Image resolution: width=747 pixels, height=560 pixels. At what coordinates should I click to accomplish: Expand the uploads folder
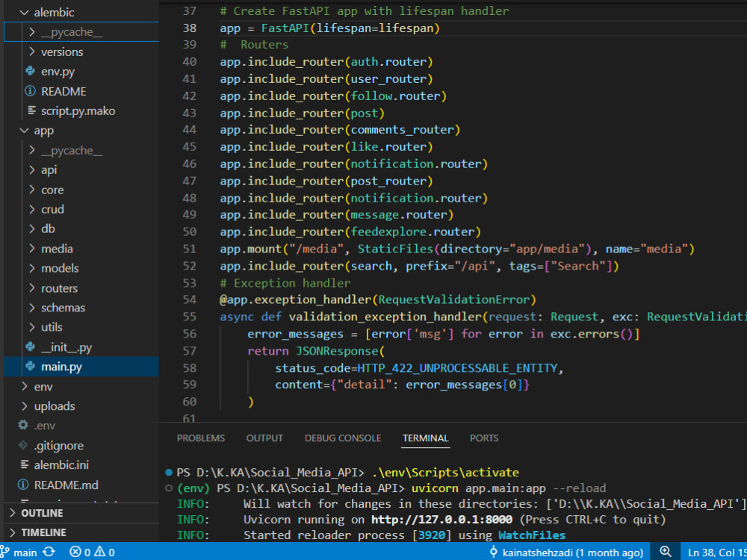point(24,405)
